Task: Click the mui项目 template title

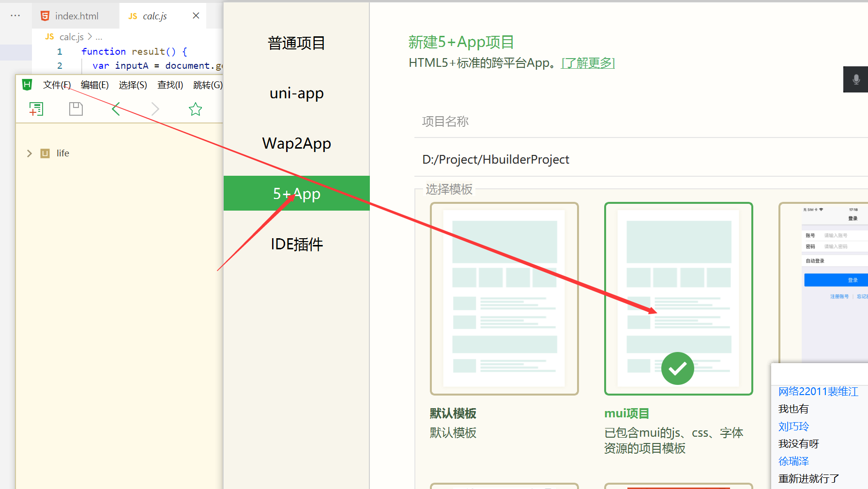Action: (x=627, y=413)
